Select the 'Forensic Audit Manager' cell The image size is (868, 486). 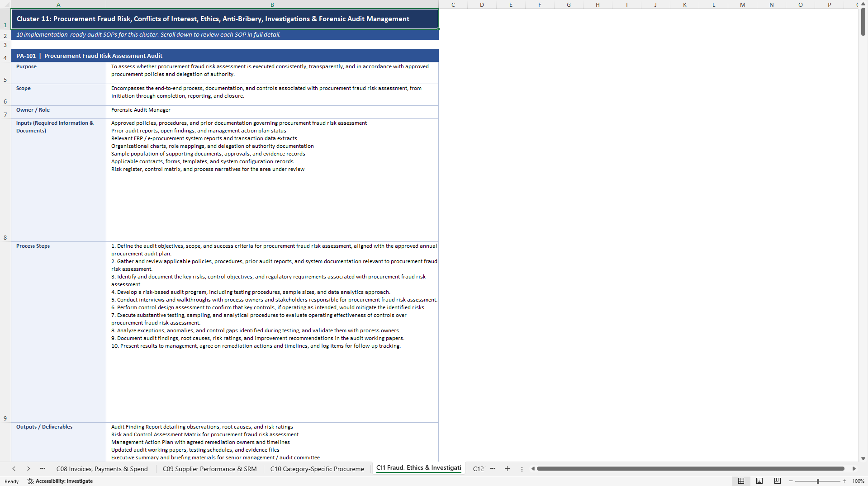click(x=272, y=112)
